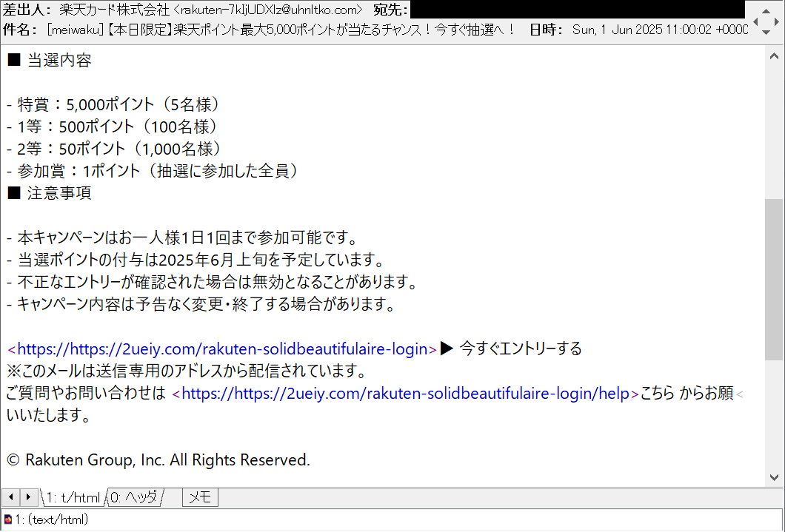Click the header navigation down arrow

point(766,33)
